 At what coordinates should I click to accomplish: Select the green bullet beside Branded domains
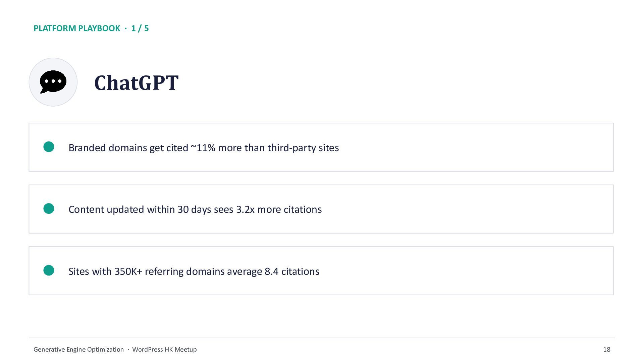pyautogui.click(x=49, y=147)
